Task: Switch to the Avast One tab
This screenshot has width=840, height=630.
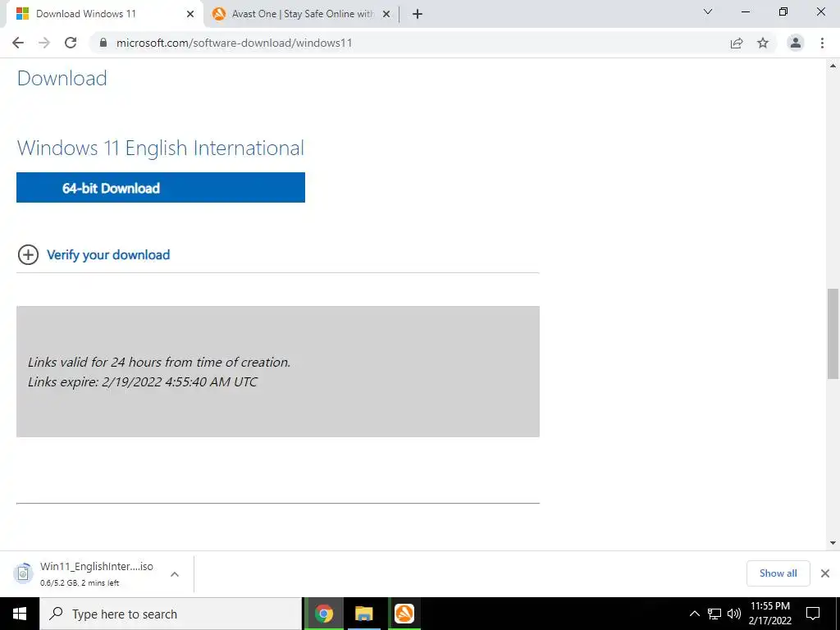Action: [x=302, y=14]
